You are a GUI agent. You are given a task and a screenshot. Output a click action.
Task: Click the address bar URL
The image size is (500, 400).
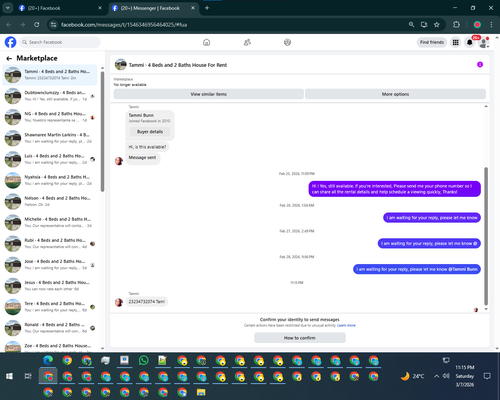pos(124,25)
